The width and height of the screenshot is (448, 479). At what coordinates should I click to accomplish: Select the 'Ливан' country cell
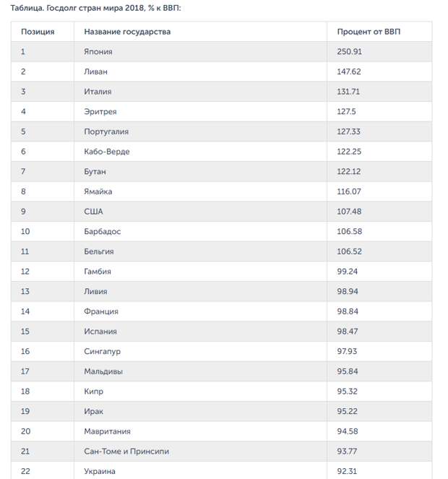pos(95,72)
